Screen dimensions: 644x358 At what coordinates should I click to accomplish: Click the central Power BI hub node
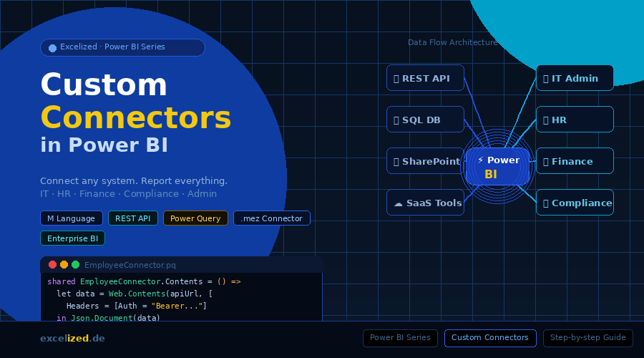[x=498, y=166]
